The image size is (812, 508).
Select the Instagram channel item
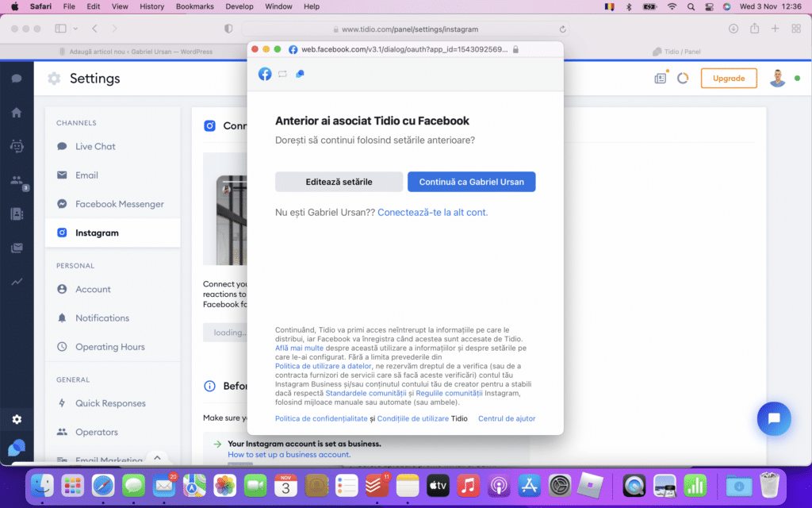point(113,233)
